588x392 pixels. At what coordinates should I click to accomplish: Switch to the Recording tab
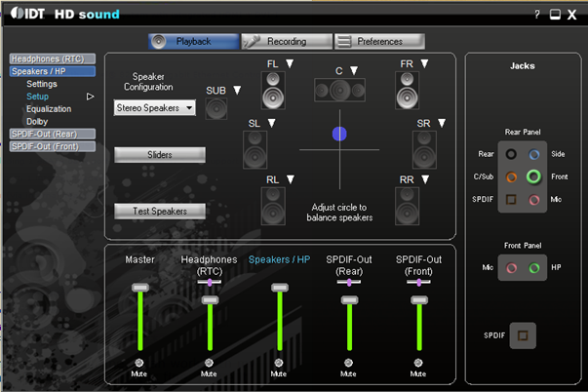287,41
